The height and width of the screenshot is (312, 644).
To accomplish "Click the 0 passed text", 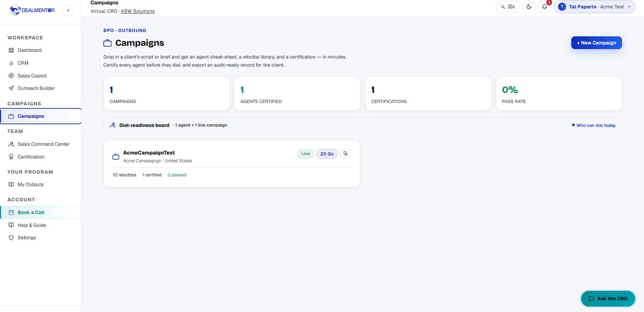I will coord(177,175).
